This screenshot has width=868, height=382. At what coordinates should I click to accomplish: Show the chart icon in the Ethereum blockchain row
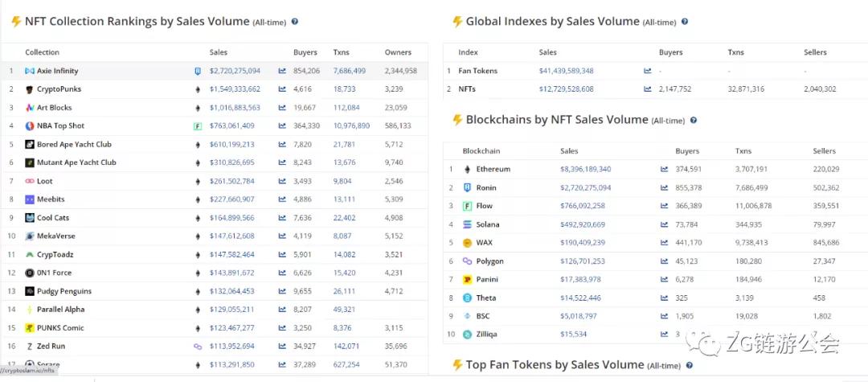pyautogui.click(x=664, y=170)
